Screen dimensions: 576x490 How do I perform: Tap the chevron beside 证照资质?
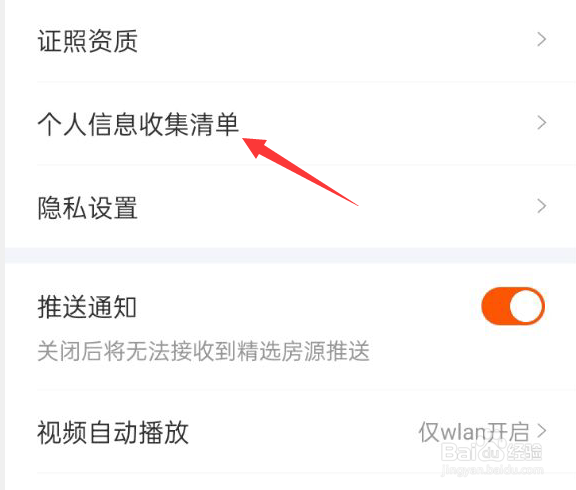point(541,39)
